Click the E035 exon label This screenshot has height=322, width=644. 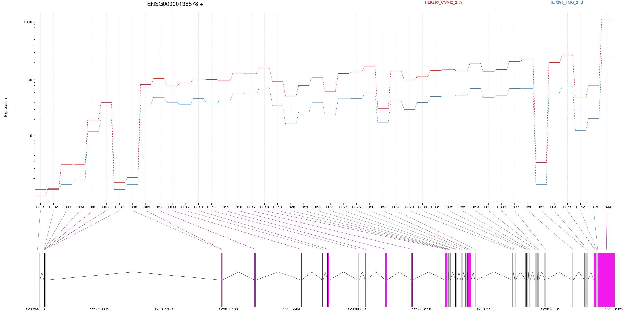pos(488,207)
